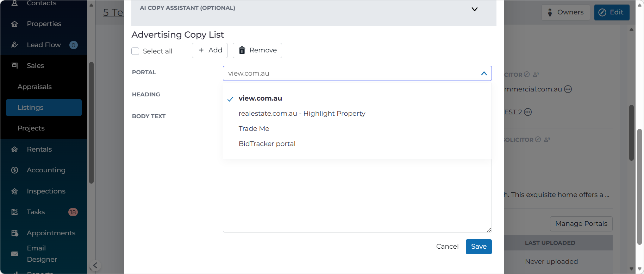Open Listings under Sales

[x=44, y=108]
